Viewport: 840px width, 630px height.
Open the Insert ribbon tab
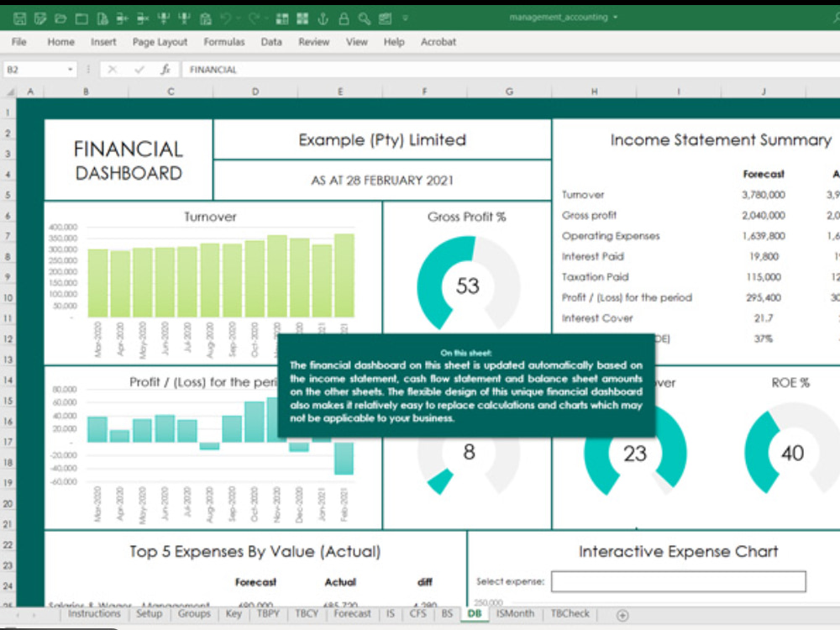103,42
